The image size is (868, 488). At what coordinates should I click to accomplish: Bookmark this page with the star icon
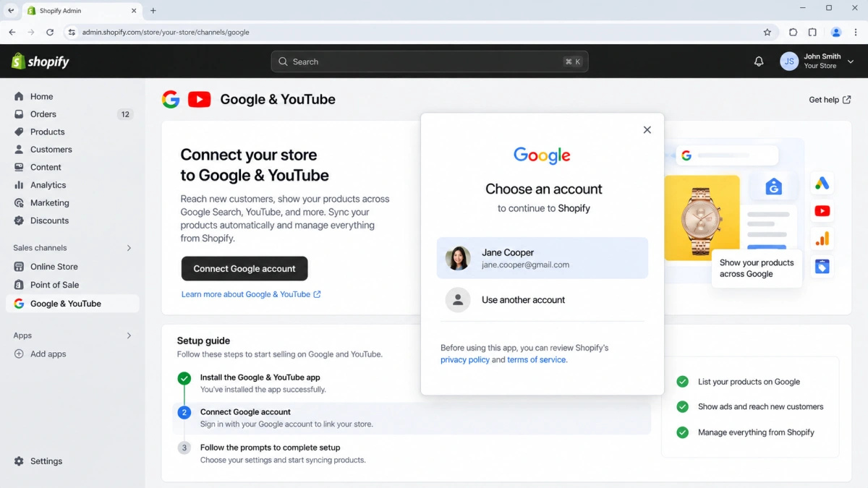tap(767, 32)
